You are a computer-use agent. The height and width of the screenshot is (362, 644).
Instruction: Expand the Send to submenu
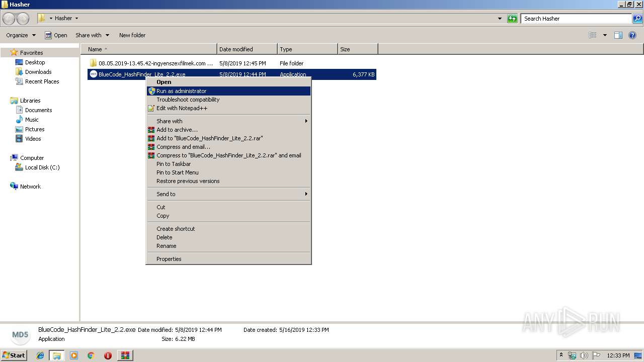[x=228, y=194]
